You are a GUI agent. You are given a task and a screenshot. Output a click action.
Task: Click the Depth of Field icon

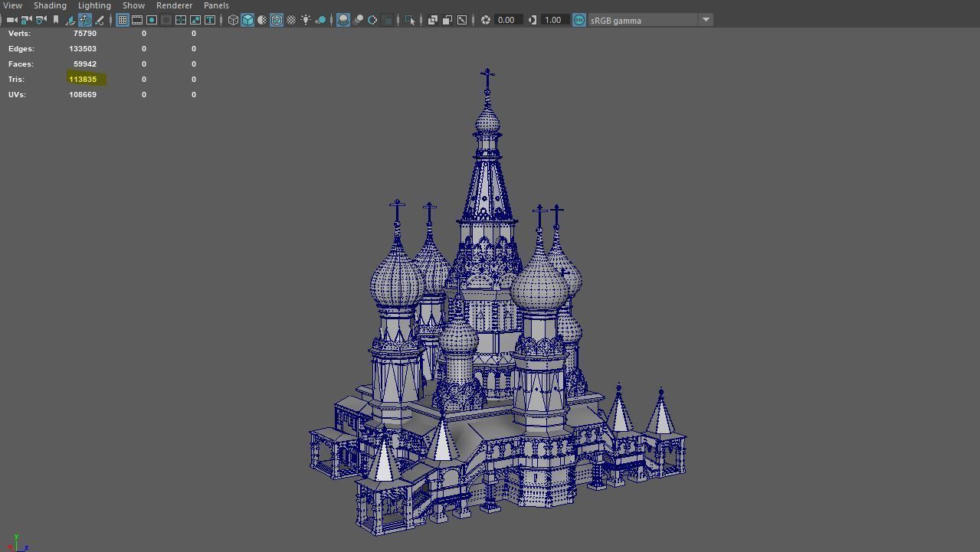[x=387, y=20]
